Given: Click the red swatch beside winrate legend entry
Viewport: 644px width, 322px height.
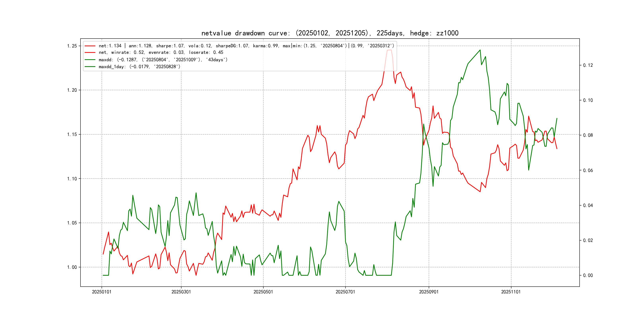Looking at the screenshot, I should tap(90, 52).
